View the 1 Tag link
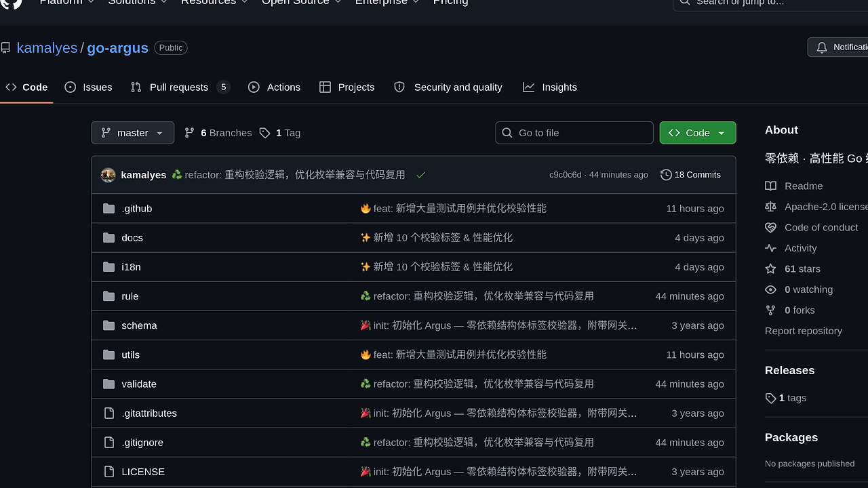868x488 pixels. pos(279,133)
